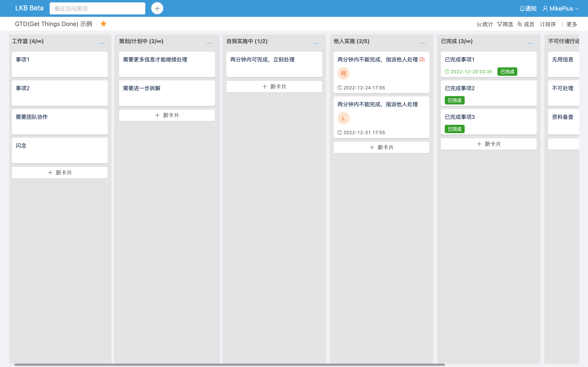Screen dimensions: 588x367
Task: Focus the 最近访问/前往 search field
Action: coord(97,8)
